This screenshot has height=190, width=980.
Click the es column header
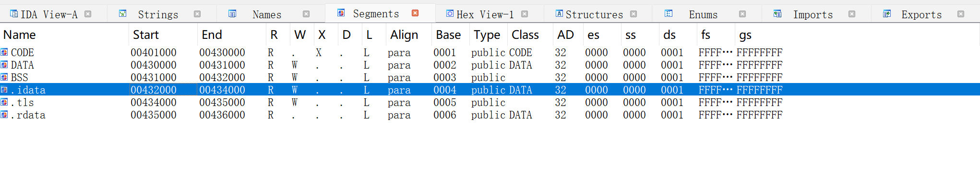(602, 35)
